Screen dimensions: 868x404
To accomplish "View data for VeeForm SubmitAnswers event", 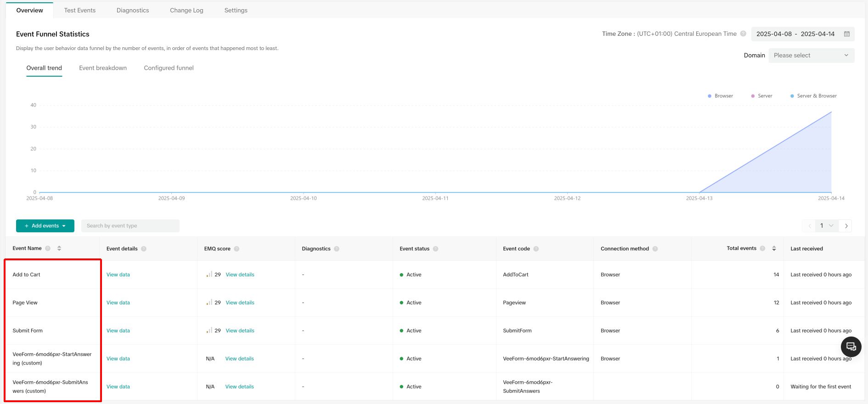I will point(118,387).
